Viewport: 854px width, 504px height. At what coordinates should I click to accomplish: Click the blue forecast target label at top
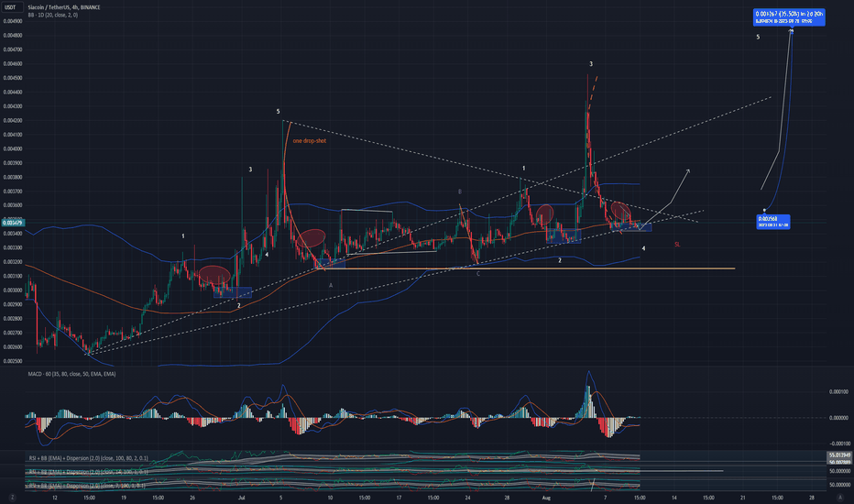coord(789,16)
